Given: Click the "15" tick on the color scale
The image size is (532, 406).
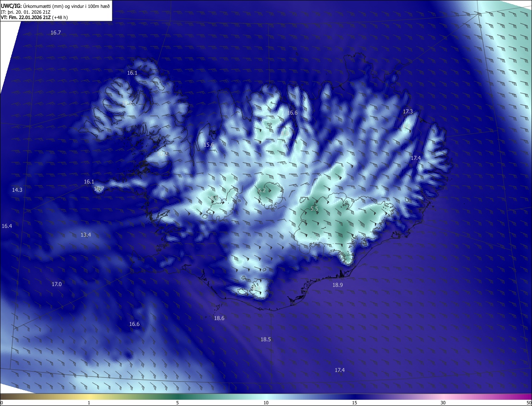Looking at the screenshot, I should (355, 403).
